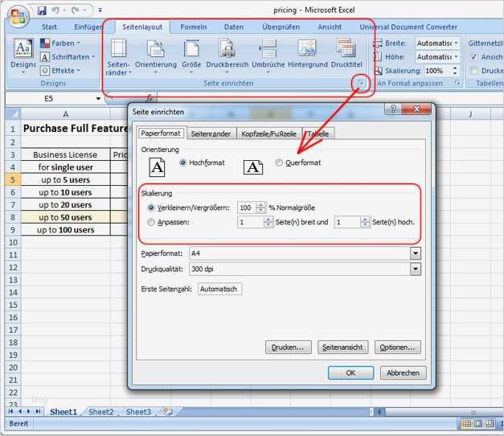Viewport: 504px width, 436px height.
Task: Select cell 'up to 50 users'
Action: pos(66,217)
